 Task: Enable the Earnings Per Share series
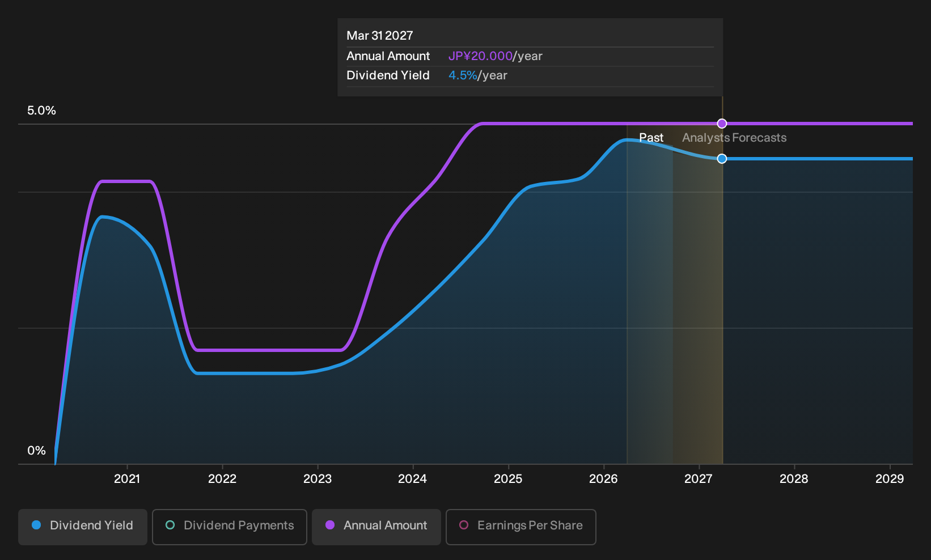click(x=521, y=527)
